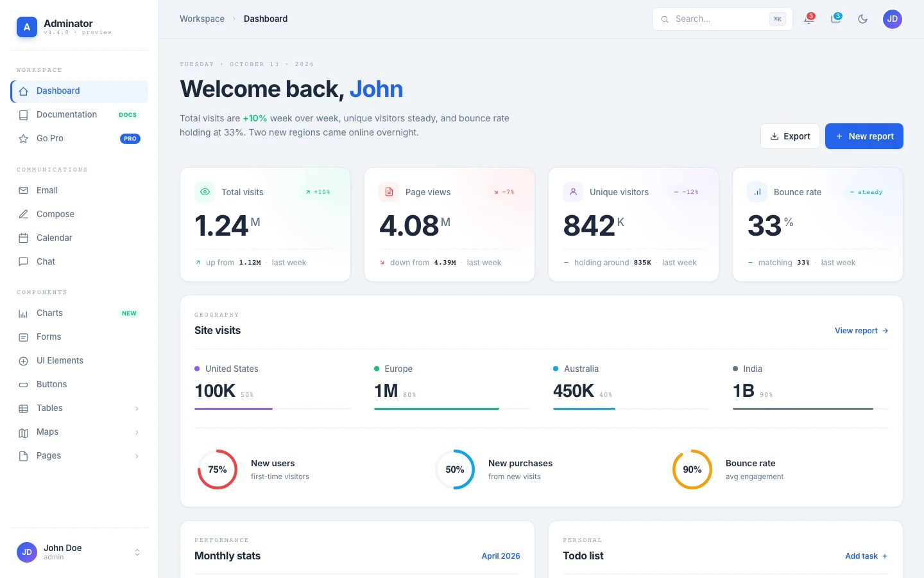Image resolution: width=924 pixels, height=578 pixels.
Task: Select April 2026 in Monthly stats
Action: coord(501,556)
